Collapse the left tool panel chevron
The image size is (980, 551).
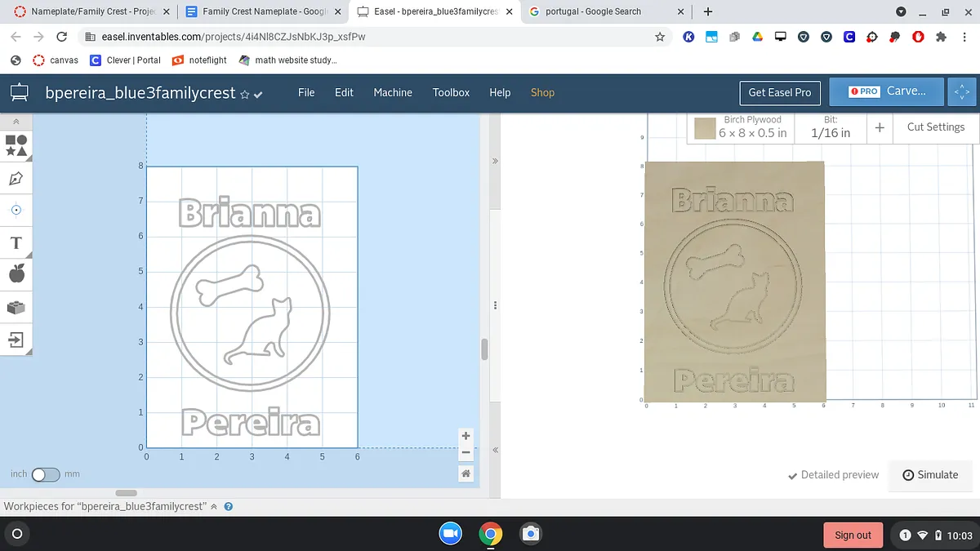(x=16, y=122)
